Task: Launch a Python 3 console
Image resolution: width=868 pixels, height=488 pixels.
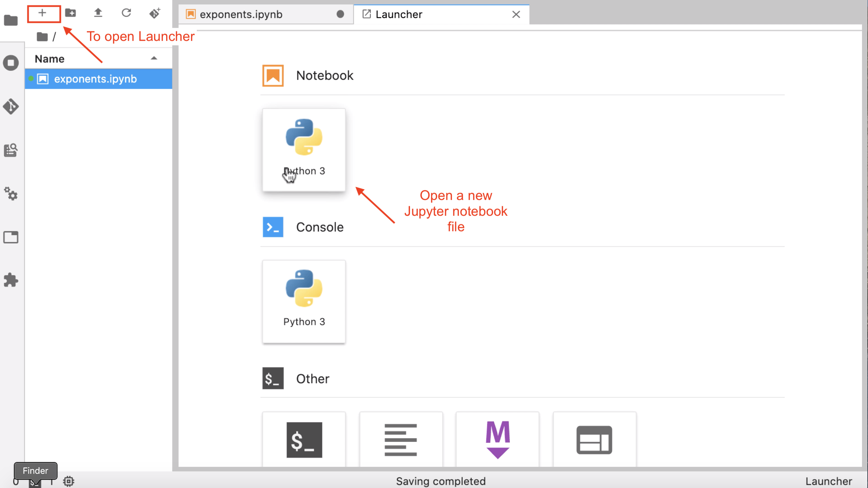Action: pos(304,301)
